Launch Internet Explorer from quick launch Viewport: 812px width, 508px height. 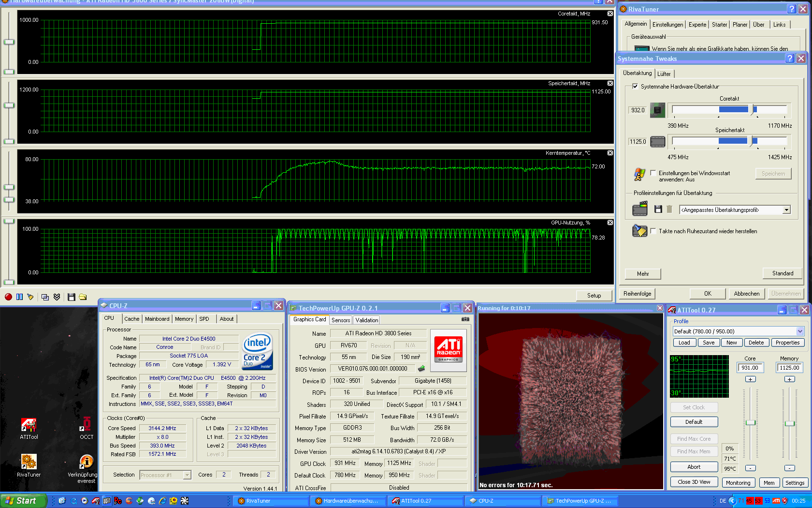point(162,501)
